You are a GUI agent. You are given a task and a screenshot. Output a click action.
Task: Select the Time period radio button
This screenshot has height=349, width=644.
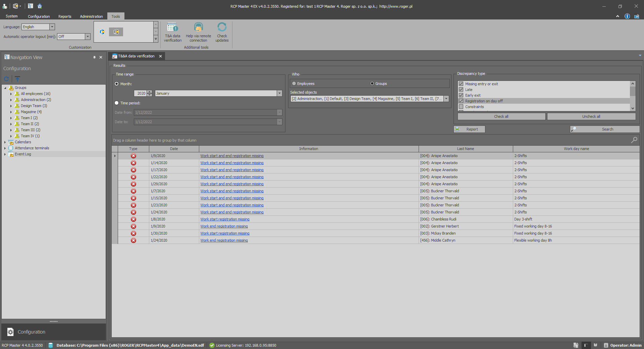(117, 103)
